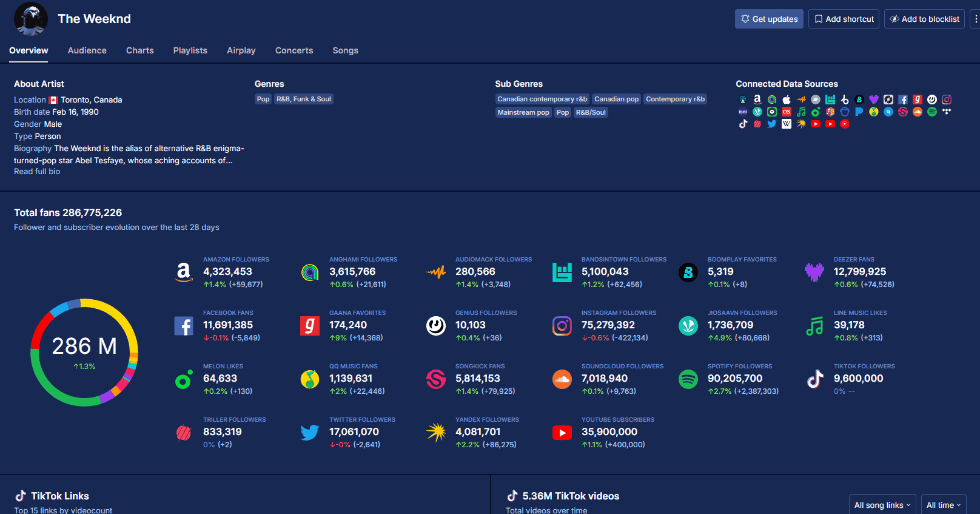Click the YouTube subscribers icon
The image size is (980, 514).
click(562, 433)
